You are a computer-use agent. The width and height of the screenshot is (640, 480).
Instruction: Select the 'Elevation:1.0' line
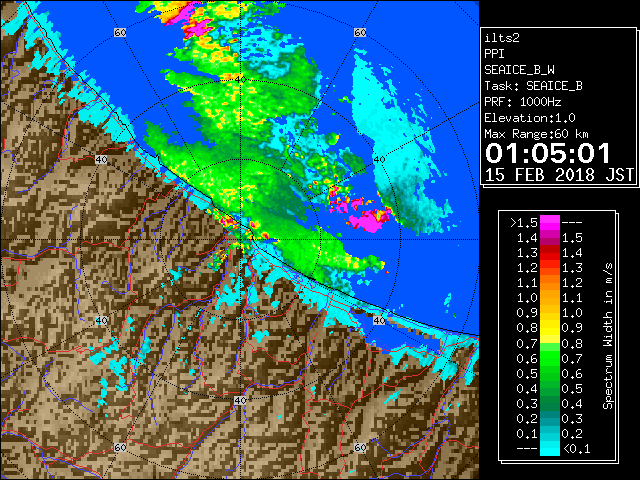[530, 118]
